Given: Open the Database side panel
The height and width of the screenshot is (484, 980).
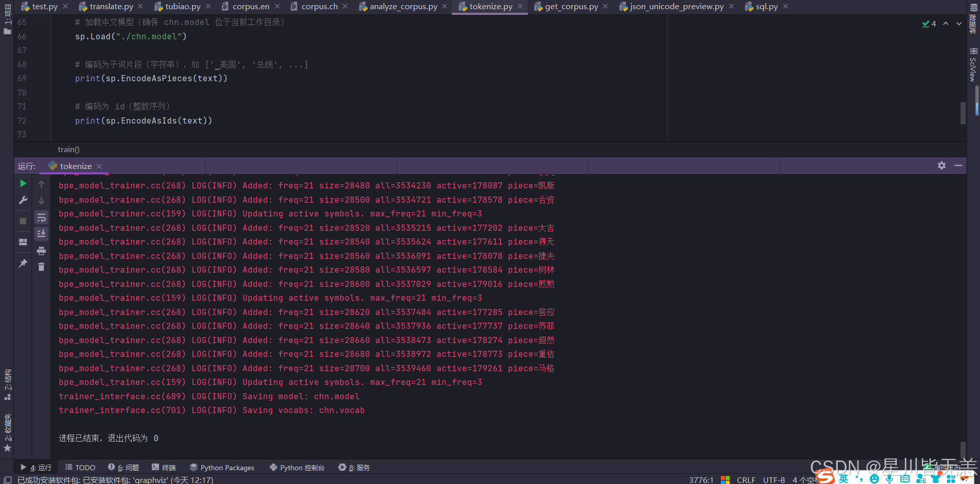Looking at the screenshot, I should pyautogui.click(x=973, y=18).
